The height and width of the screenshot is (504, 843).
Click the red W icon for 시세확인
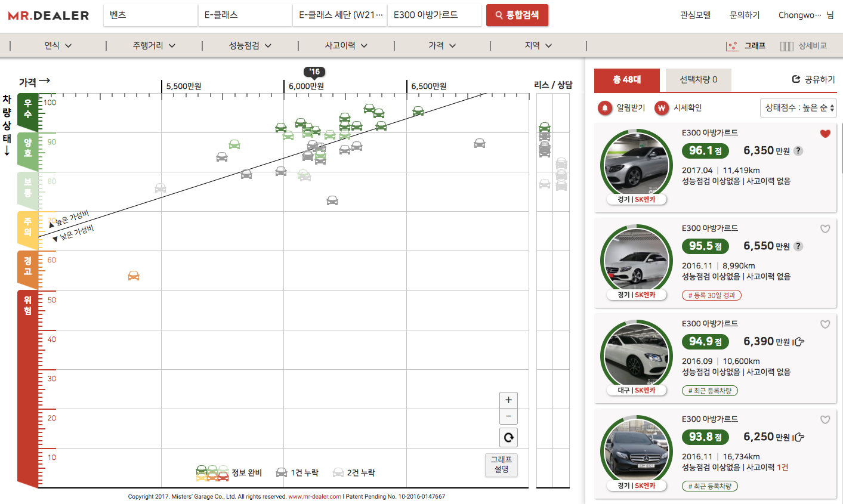661,108
